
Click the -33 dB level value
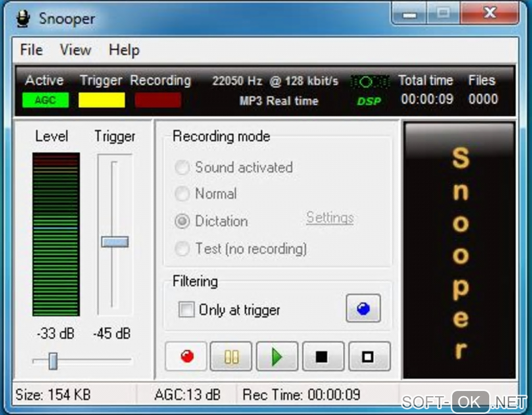pos(56,333)
